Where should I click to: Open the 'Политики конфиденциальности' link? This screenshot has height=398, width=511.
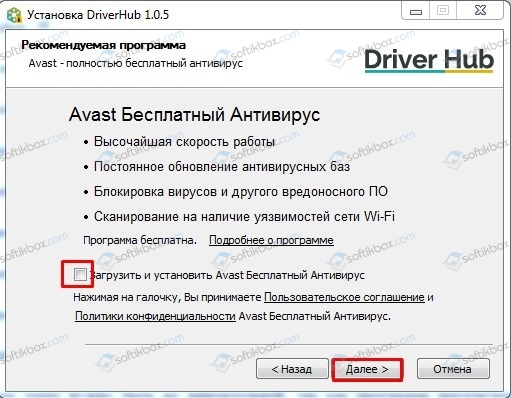pyautogui.click(x=155, y=316)
